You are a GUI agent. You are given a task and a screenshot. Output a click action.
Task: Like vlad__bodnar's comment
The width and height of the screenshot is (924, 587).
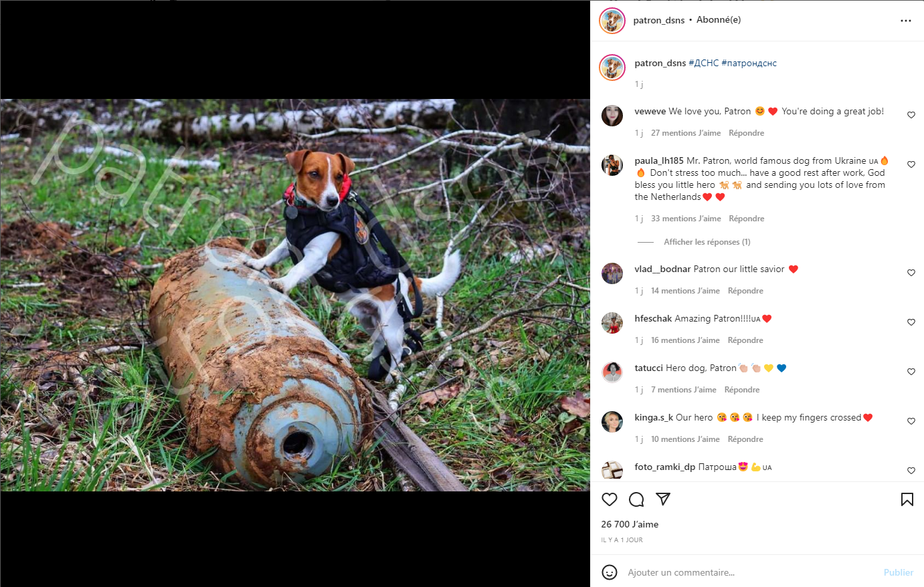(x=911, y=273)
